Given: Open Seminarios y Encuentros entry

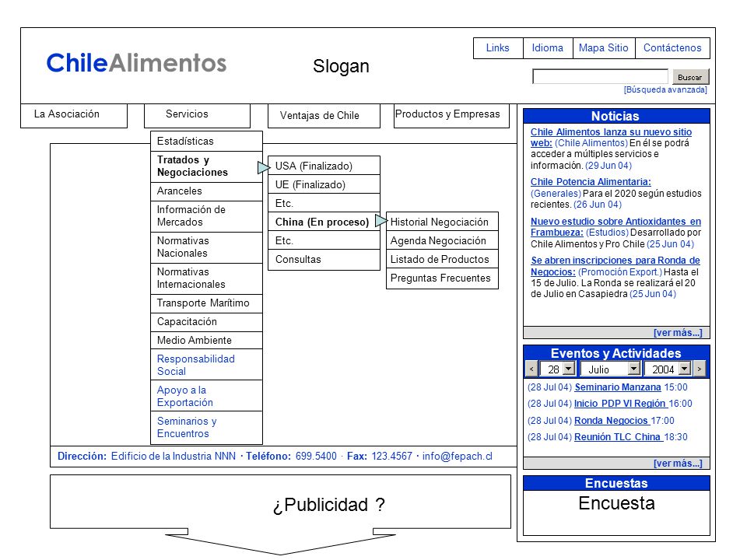Looking at the screenshot, I should click(206, 427).
